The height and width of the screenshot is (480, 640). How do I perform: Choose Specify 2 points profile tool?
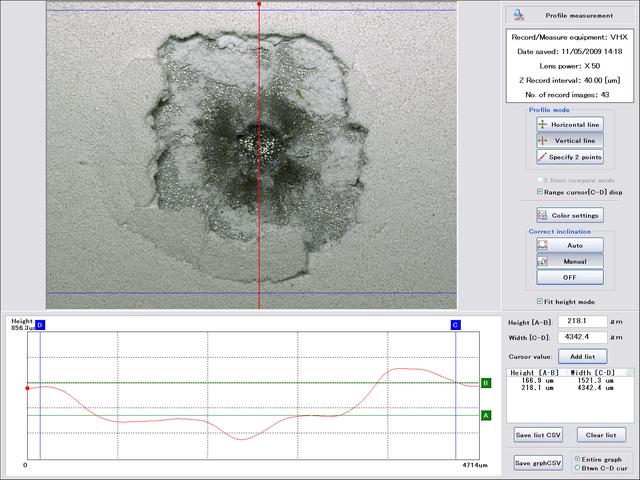(569, 157)
